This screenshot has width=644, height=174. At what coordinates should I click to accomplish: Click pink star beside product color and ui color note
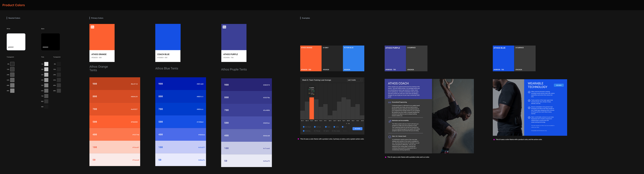coord(386,157)
